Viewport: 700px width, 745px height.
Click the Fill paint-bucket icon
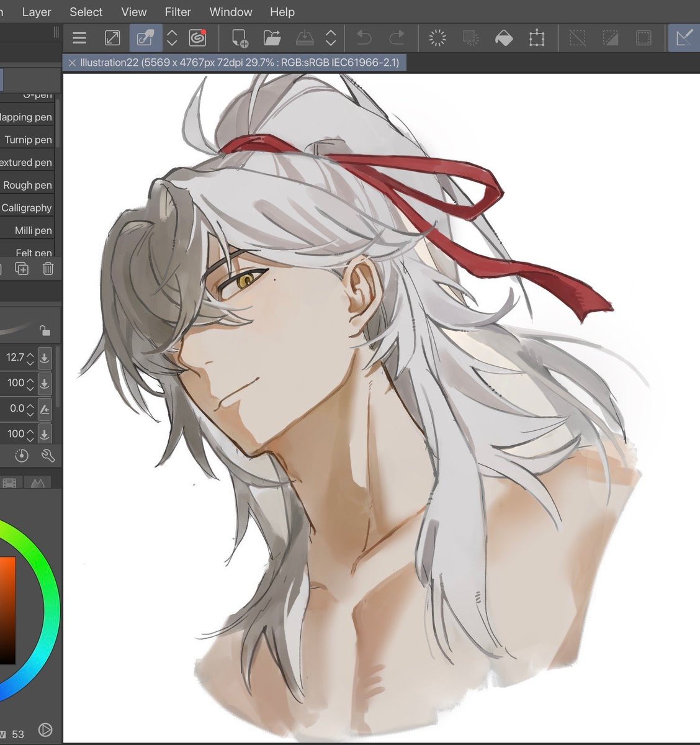coord(504,38)
